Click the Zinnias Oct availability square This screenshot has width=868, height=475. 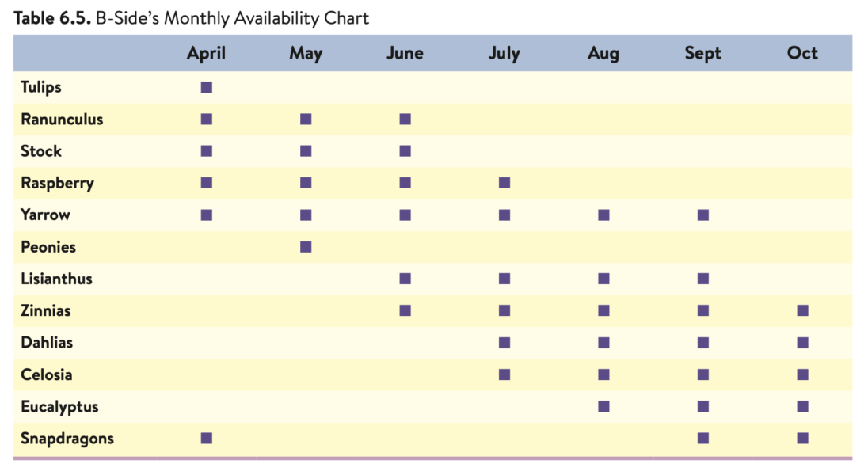point(802,310)
